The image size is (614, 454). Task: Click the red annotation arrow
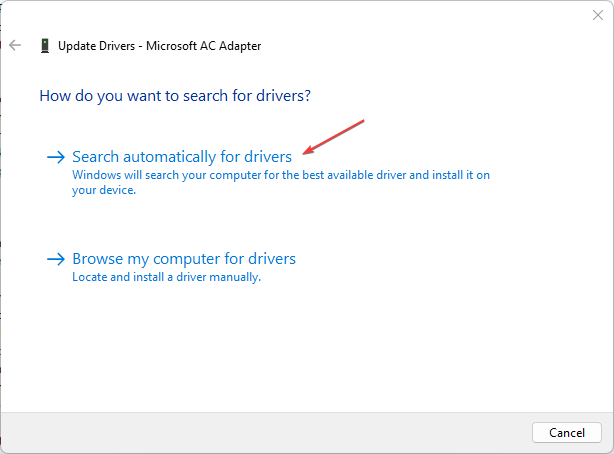coord(334,137)
